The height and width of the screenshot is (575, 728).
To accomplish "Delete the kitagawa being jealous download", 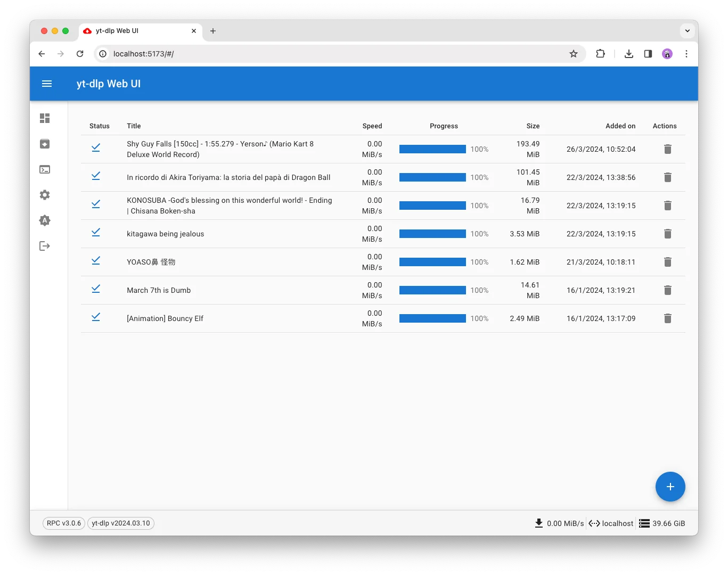I will (668, 234).
